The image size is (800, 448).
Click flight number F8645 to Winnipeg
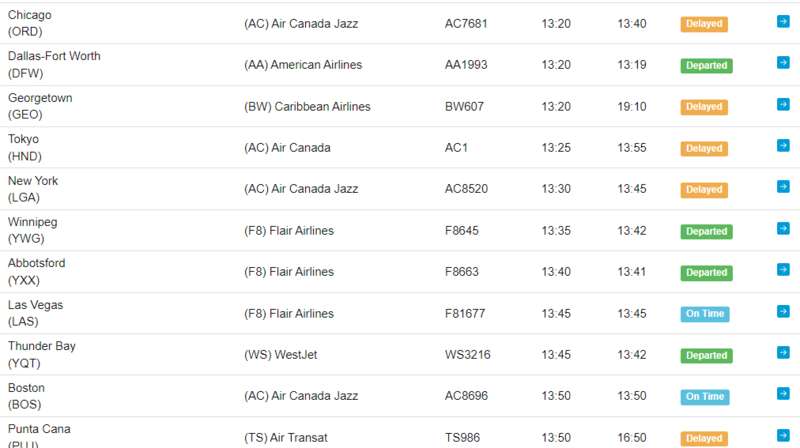point(462,231)
